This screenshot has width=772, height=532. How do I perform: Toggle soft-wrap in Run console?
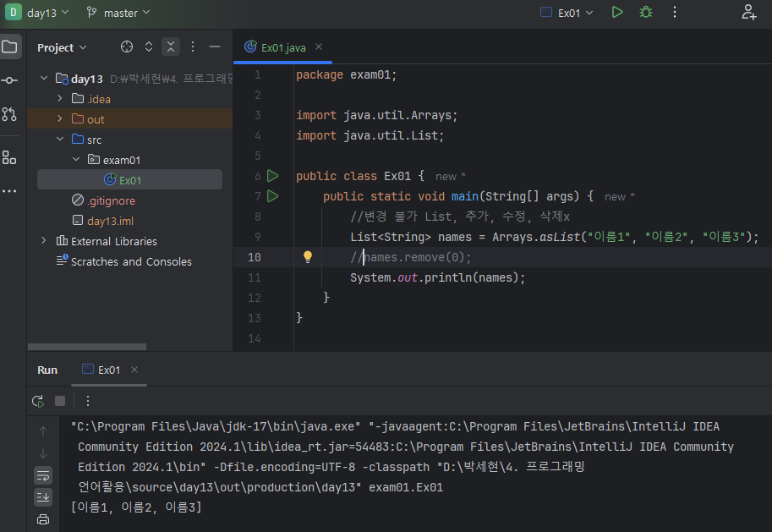click(43, 475)
